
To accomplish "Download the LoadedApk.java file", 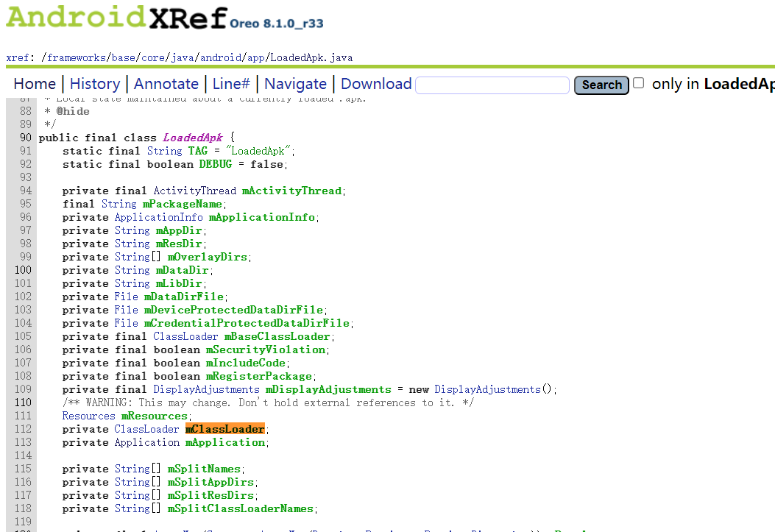I will [376, 84].
